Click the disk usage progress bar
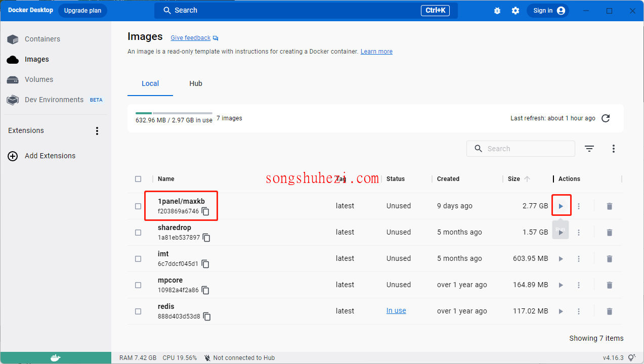Viewport: 644px width, 364px height. [174, 113]
